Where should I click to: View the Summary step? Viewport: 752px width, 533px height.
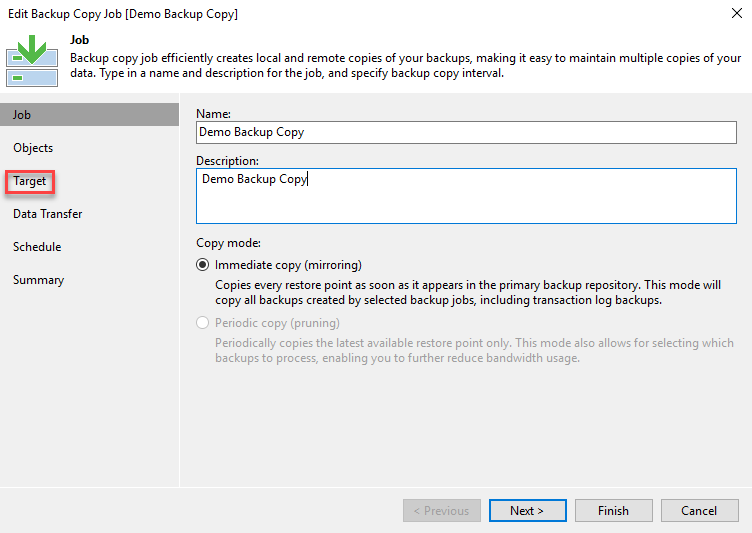[x=38, y=280]
